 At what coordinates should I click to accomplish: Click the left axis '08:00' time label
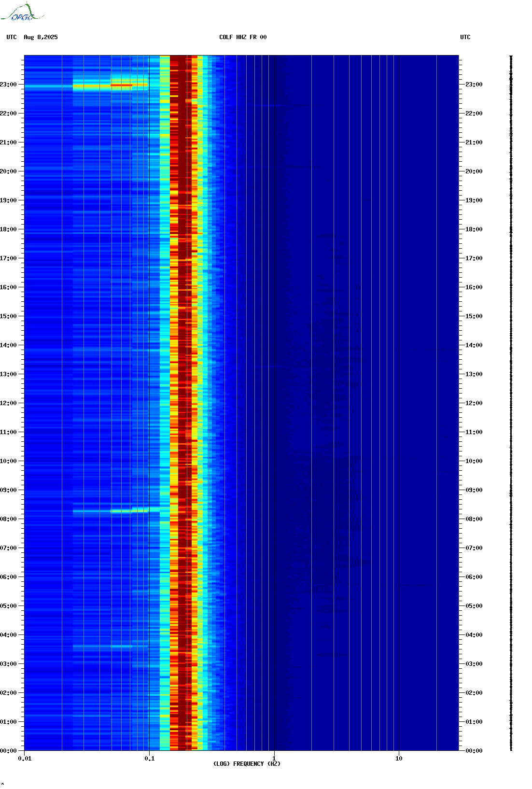click(8, 519)
